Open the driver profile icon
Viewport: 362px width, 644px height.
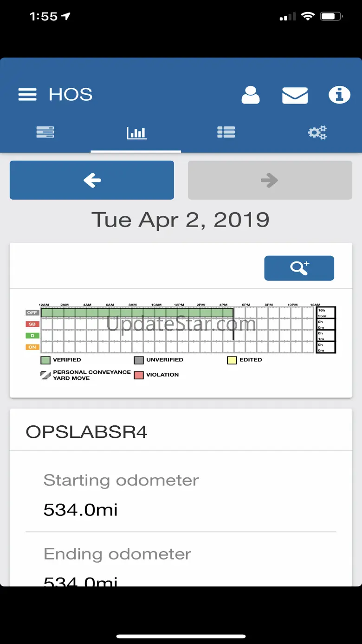(251, 95)
